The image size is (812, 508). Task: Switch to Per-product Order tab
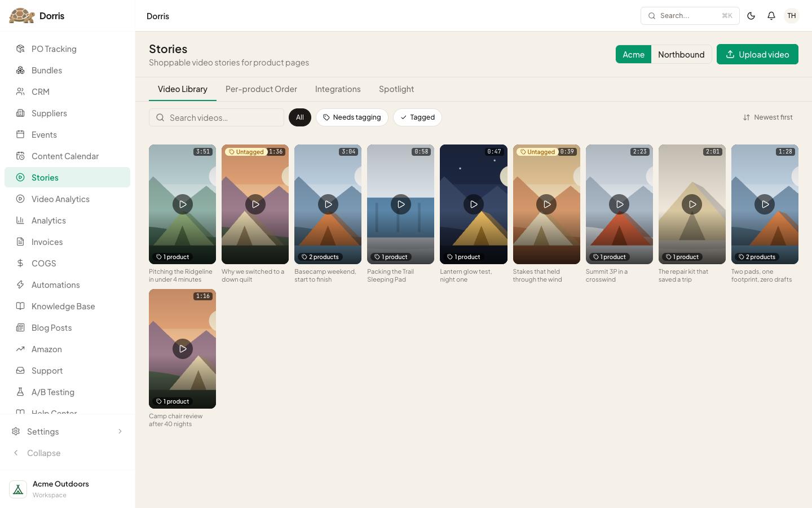pyautogui.click(x=261, y=89)
